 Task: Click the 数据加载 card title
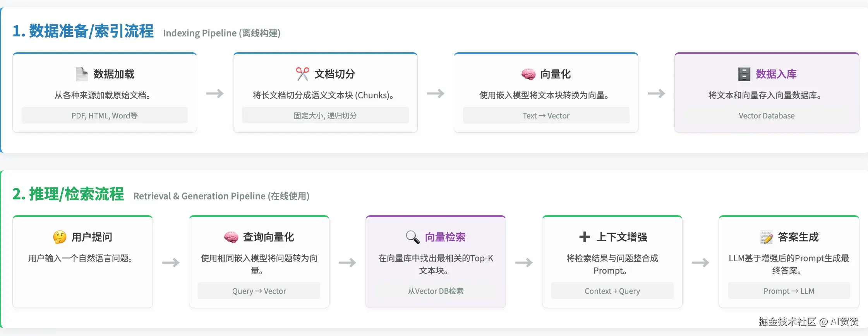[114, 74]
